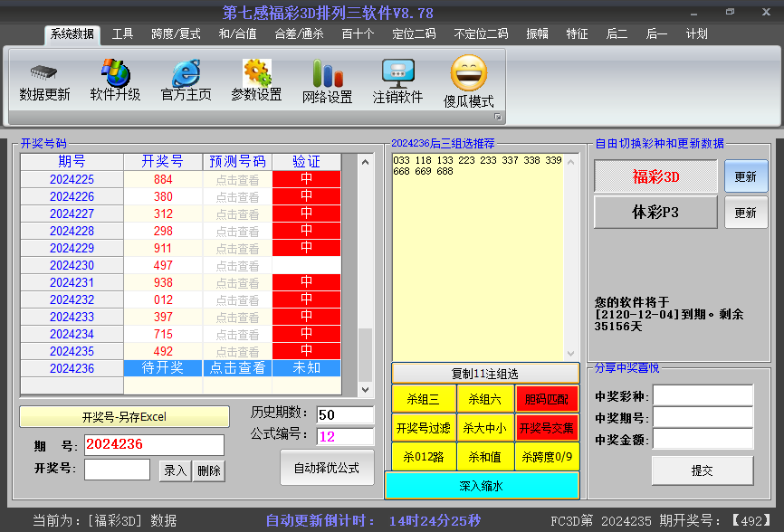Select the 系统数据 tab

pyautogui.click(x=72, y=34)
